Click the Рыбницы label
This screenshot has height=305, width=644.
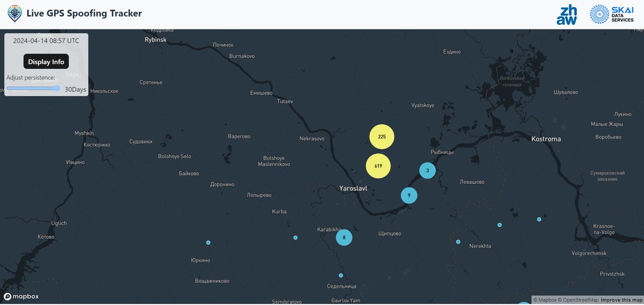click(x=442, y=152)
